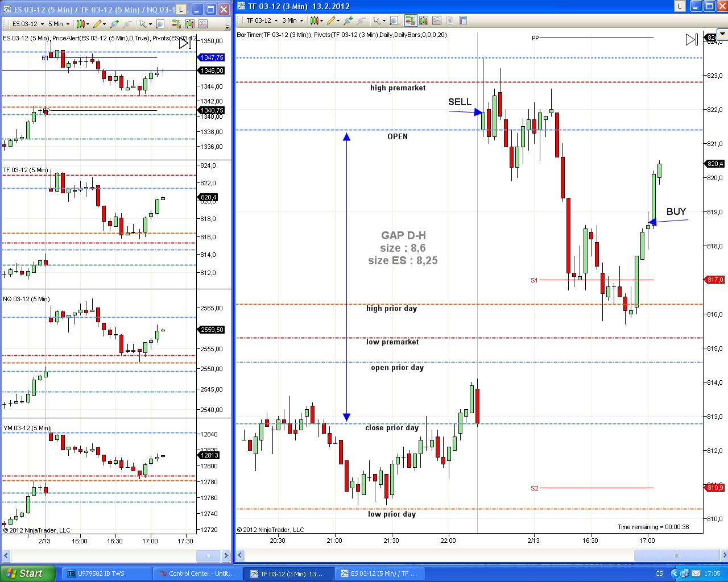Switch to ES 03-12 (5 Min) taskbar window
728x582 pixels.
[x=380, y=573]
